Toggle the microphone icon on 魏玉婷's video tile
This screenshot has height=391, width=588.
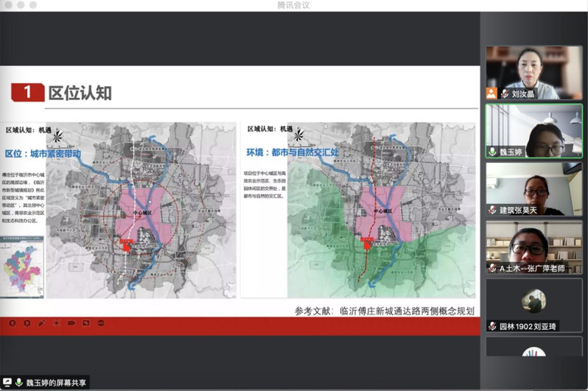(492, 152)
